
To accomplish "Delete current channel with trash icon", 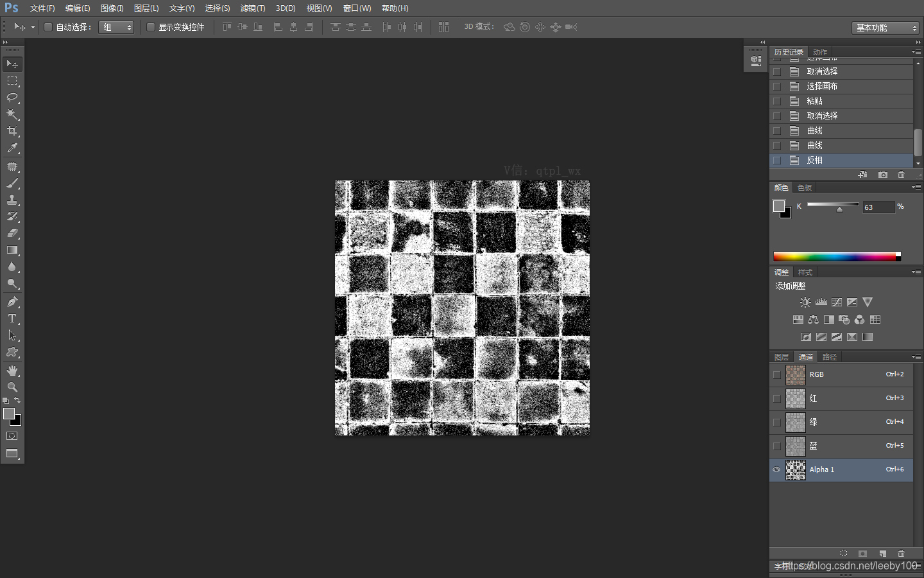I will click(901, 554).
